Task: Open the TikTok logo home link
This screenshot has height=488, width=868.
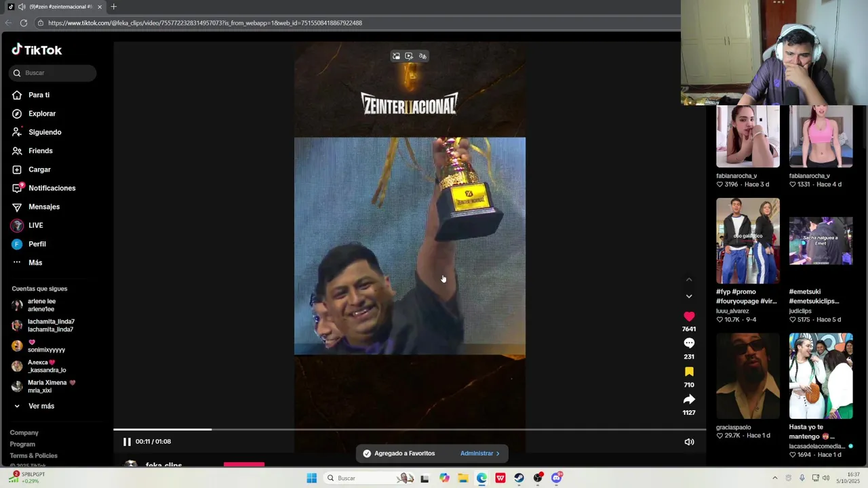Action: click(x=37, y=49)
